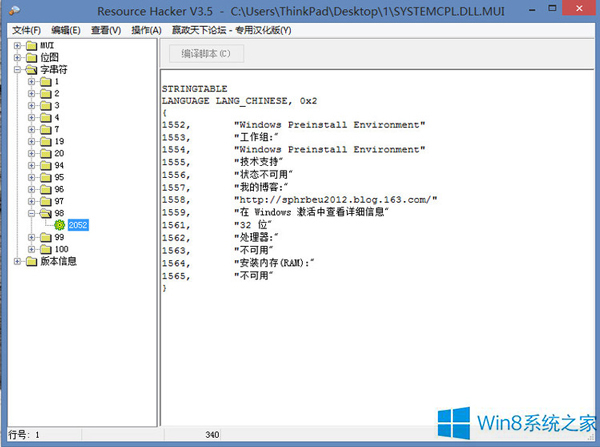Click the "32 位" string
Viewport: 600px width, 447px height.
click(x=253, y=225)
